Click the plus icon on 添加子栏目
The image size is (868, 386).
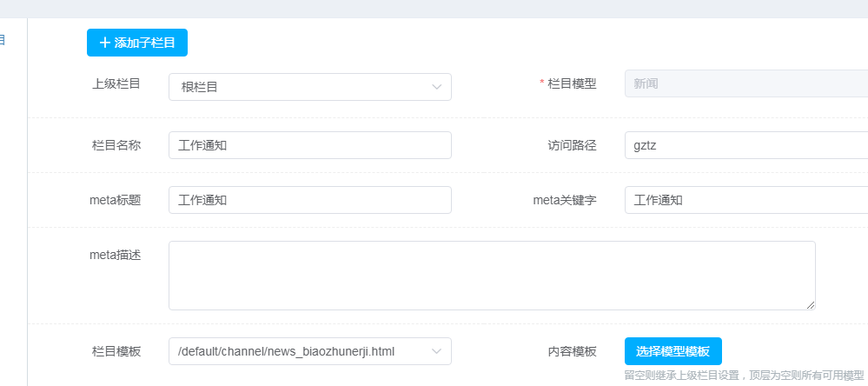click(x=105, y=43)
